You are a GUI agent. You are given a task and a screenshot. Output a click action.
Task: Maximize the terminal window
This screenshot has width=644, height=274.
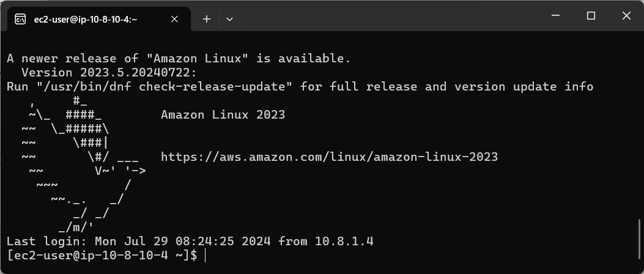(591, 16)
